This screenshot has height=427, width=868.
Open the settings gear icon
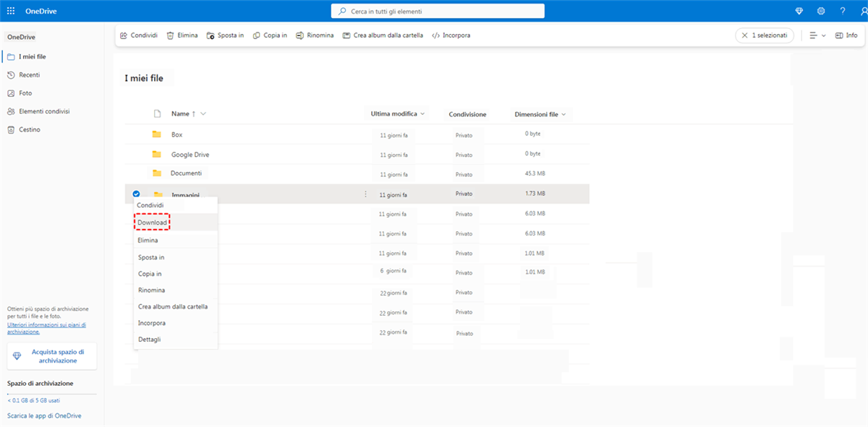(x=821, y=12)
